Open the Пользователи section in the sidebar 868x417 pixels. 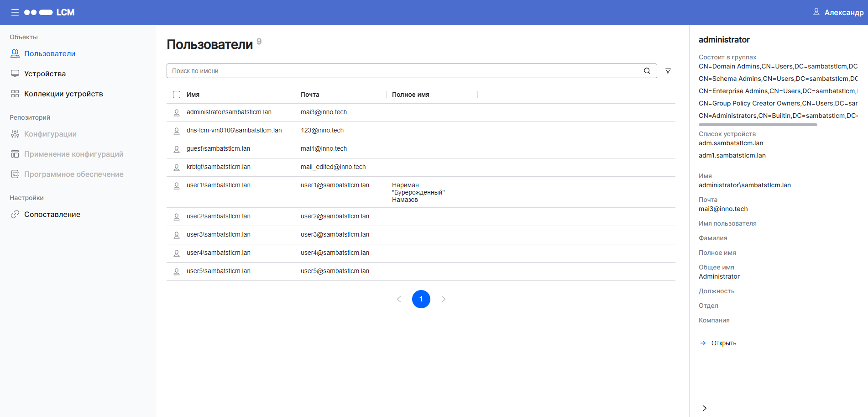coord(50,53)
